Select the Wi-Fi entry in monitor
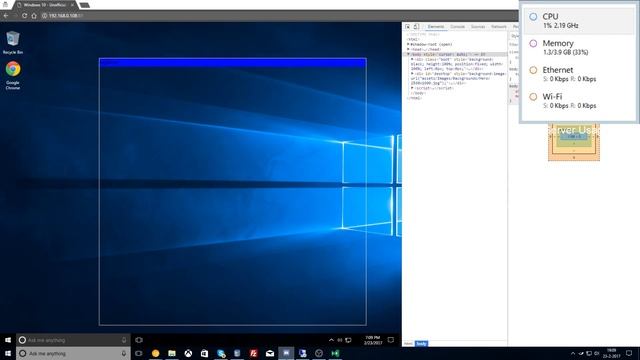 (579, 101)
